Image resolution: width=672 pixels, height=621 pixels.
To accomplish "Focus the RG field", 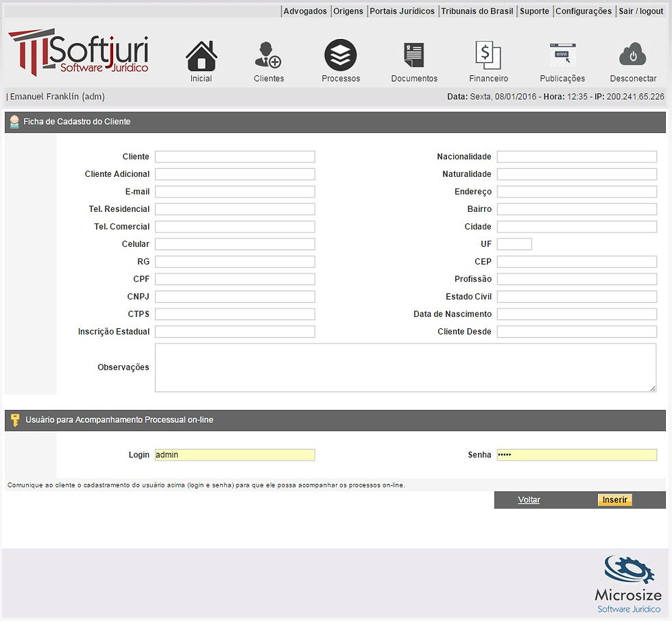I will pyautogui.click(x=235, y=262).
